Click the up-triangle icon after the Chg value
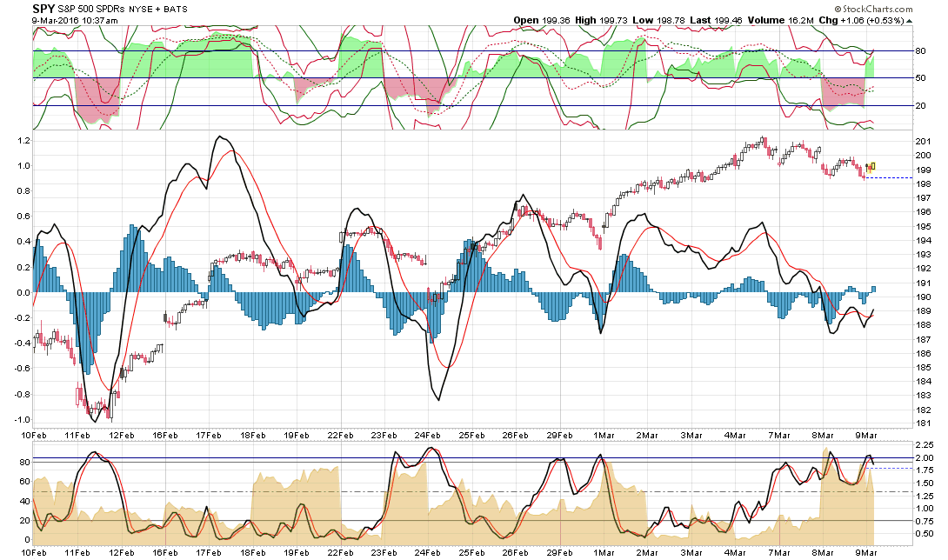This screenshot has width=948, height=560. (910, 21)
